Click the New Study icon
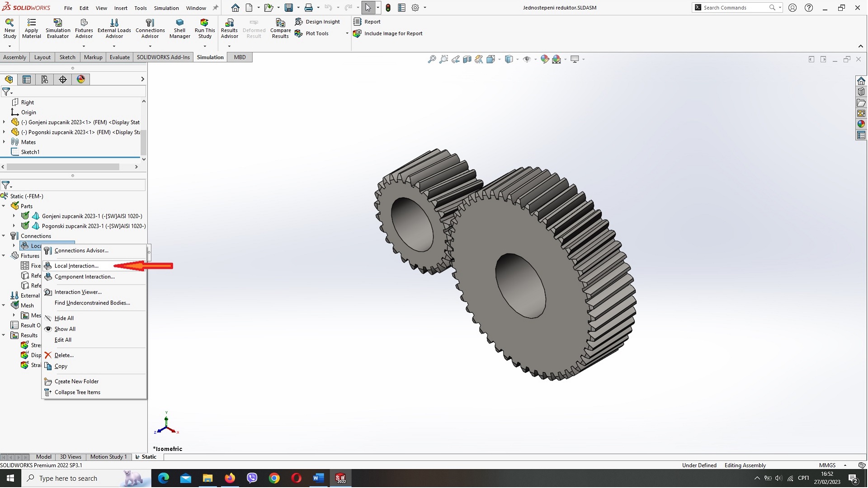Viewport: 868px width, 488px height. tap(9, 28)
